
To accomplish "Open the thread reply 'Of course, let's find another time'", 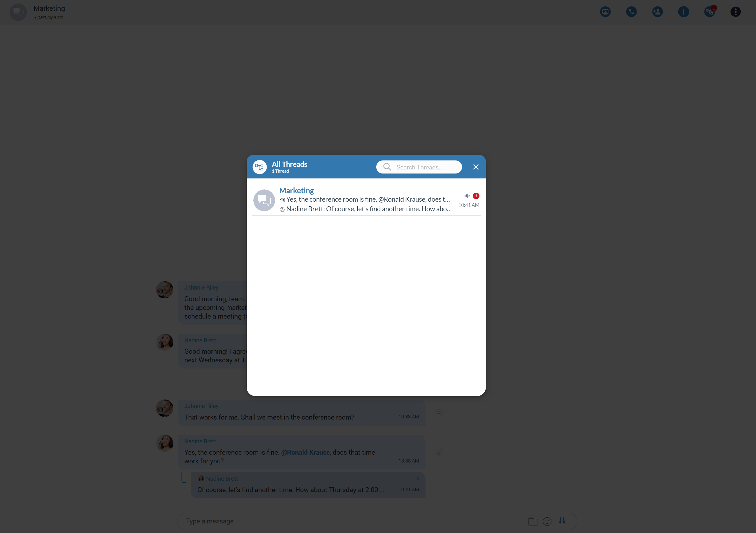I will pos(308,485).
